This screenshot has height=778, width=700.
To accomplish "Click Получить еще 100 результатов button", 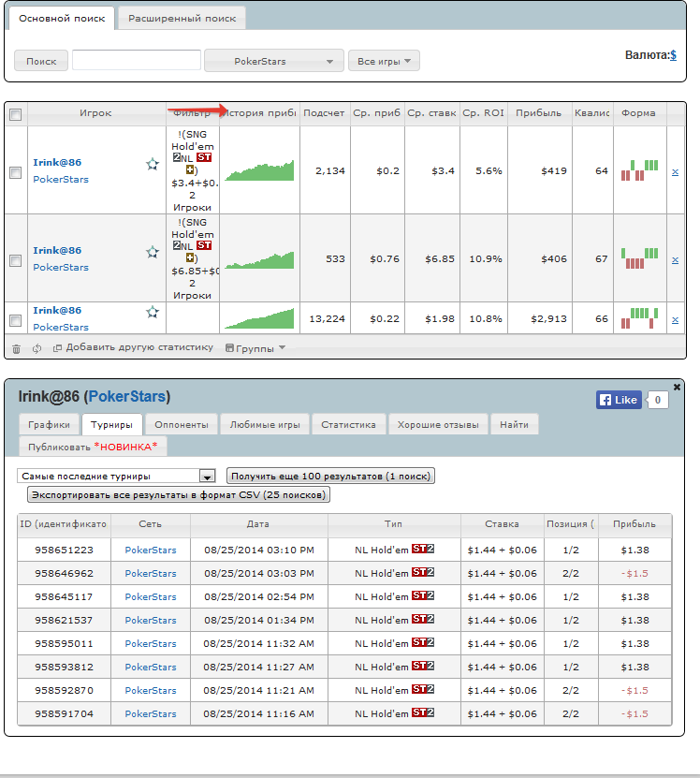I will point(330,476).
